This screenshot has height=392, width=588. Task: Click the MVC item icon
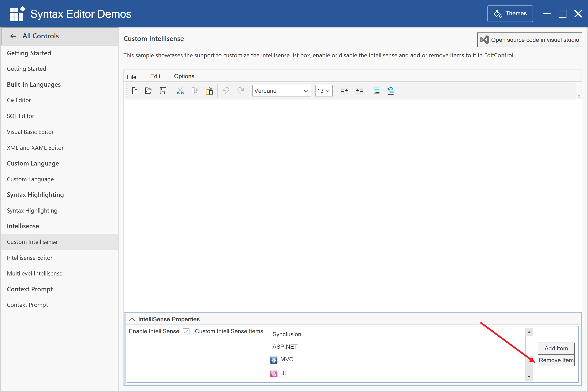point(274,360)
